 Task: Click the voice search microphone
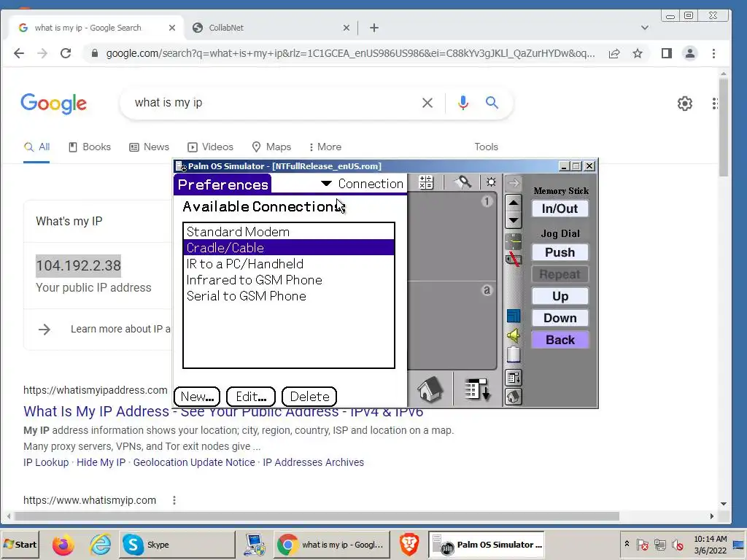tap(463, 103)
